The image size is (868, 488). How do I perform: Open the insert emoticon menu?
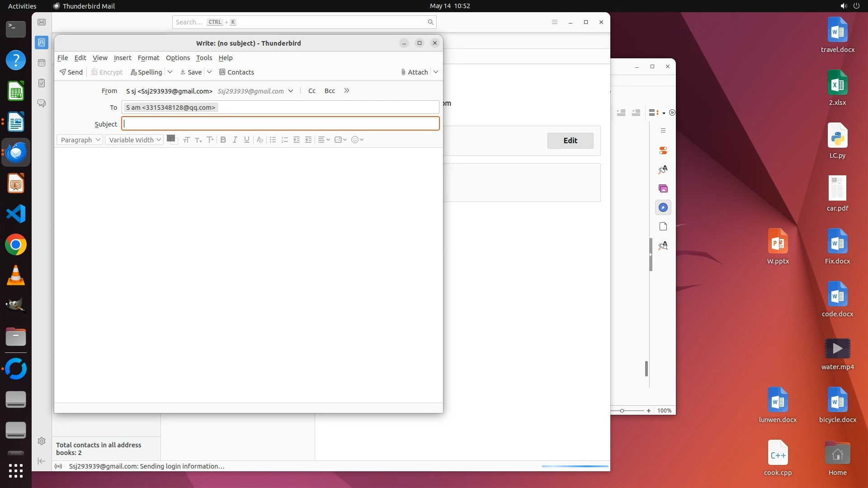[x=357, y=140]
